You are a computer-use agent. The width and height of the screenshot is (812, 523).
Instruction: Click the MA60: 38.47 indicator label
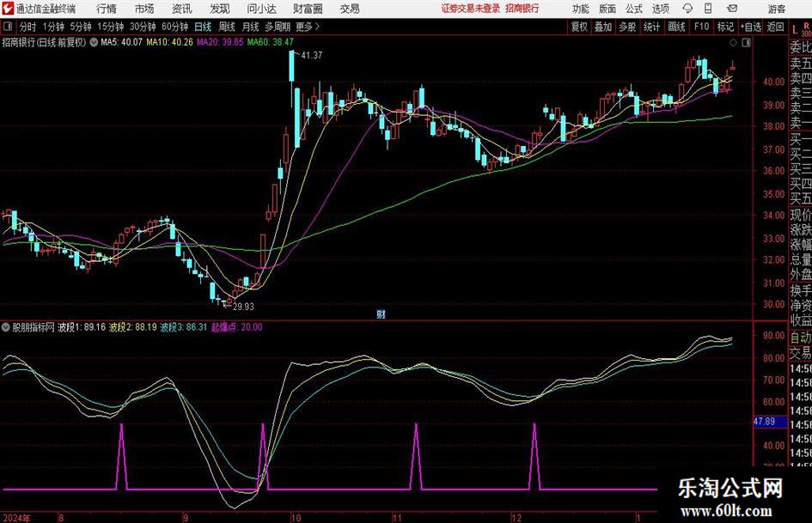pyautogui.click(x=271, y=42)
